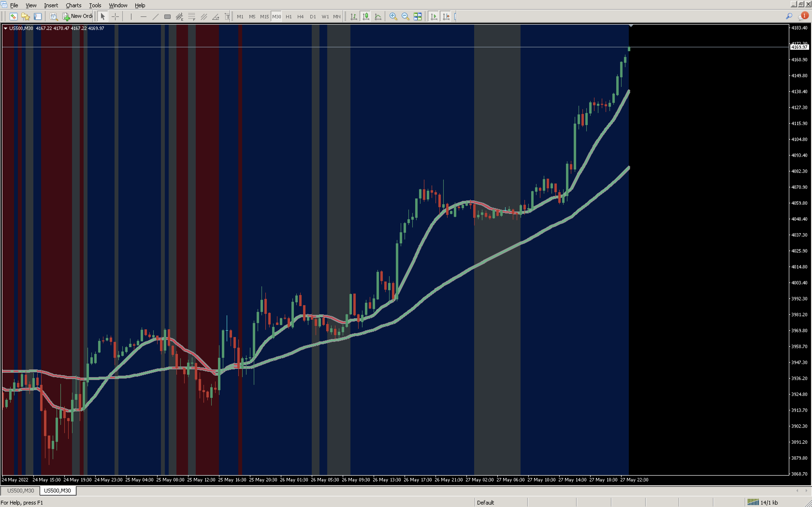812x507 pixels.
Task: Open the Tile Windows icon
Action: 417,16
